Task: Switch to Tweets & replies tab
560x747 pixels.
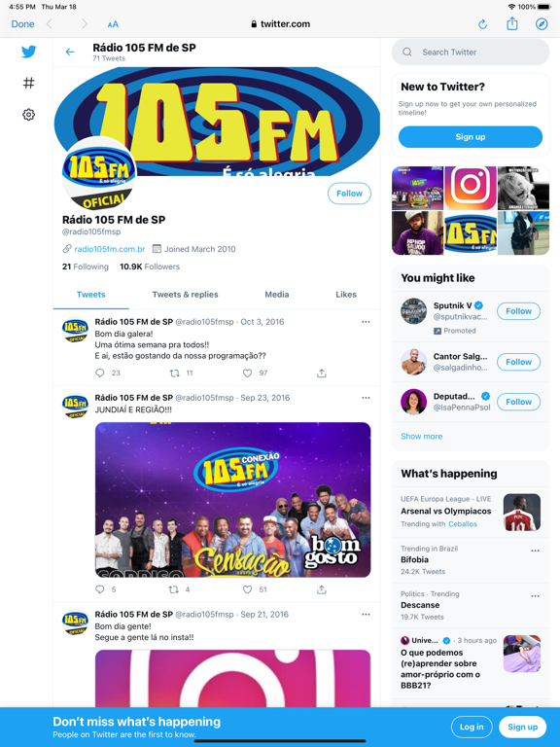Action: click(x=186, y=295)
